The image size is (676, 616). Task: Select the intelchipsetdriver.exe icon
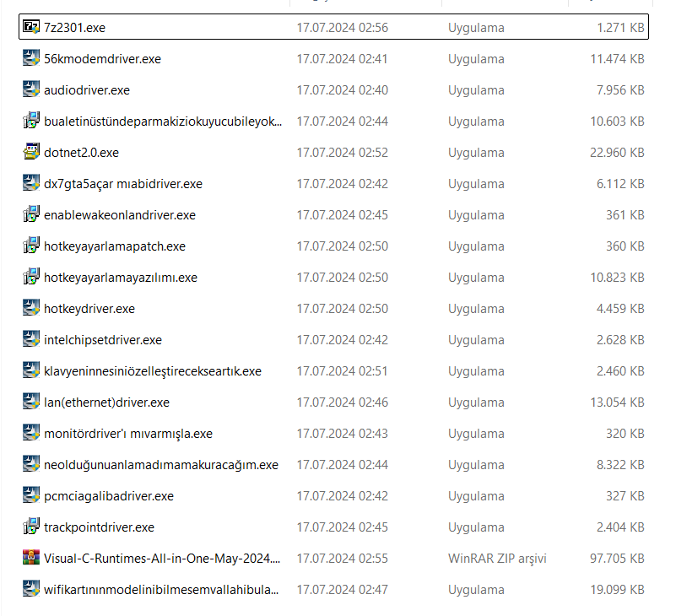coord(31,339)
